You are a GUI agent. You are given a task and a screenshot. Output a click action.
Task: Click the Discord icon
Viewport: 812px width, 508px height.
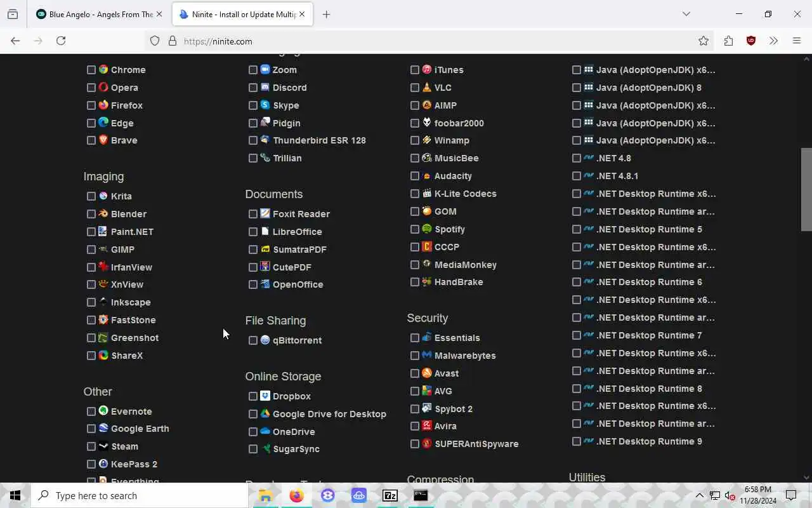(x=265, y=88)
